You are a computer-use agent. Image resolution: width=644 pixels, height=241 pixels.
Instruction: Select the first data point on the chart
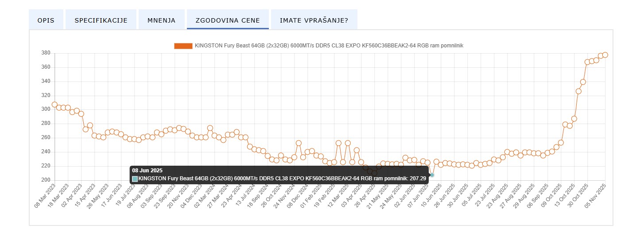pos(54,105)
